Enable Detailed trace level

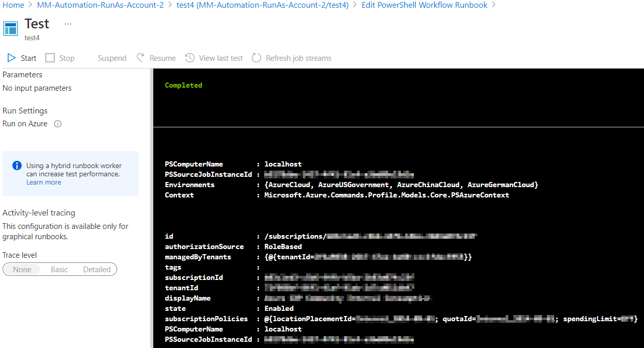tap(97, 269)
